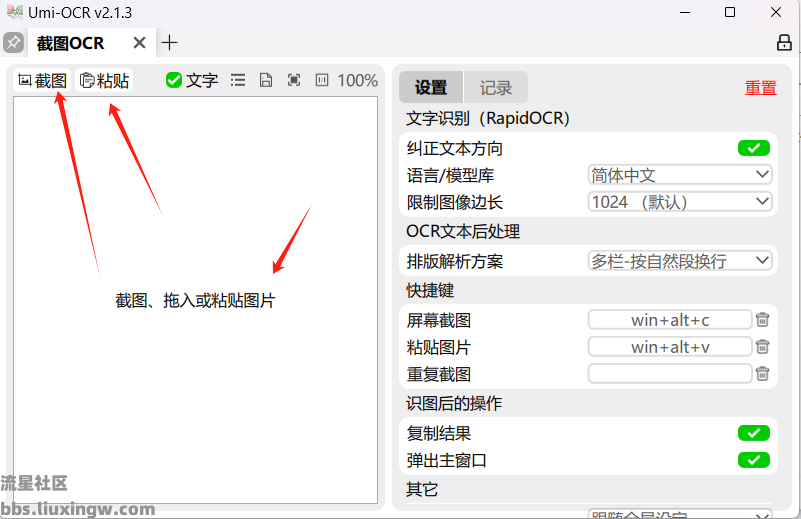Click the 识图后的操作 section heading
This screenshot has height=519, width=801.
coord(454,404)
